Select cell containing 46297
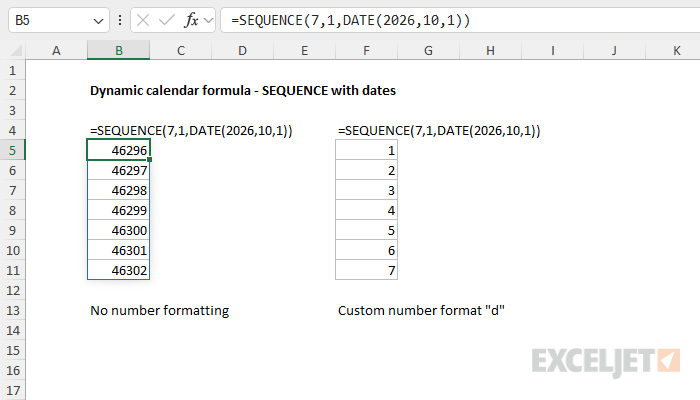The height and width of the screenshot is (400, 700). click(119, 171)
